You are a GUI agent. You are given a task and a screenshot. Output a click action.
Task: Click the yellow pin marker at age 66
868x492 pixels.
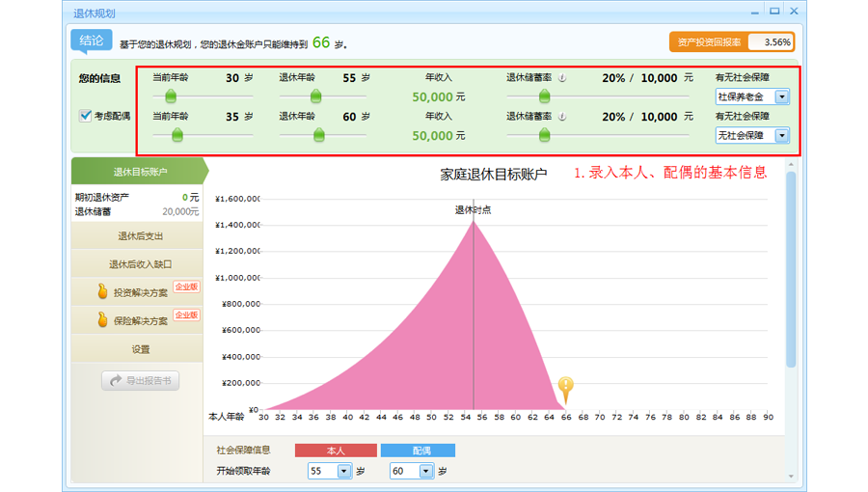566,389
